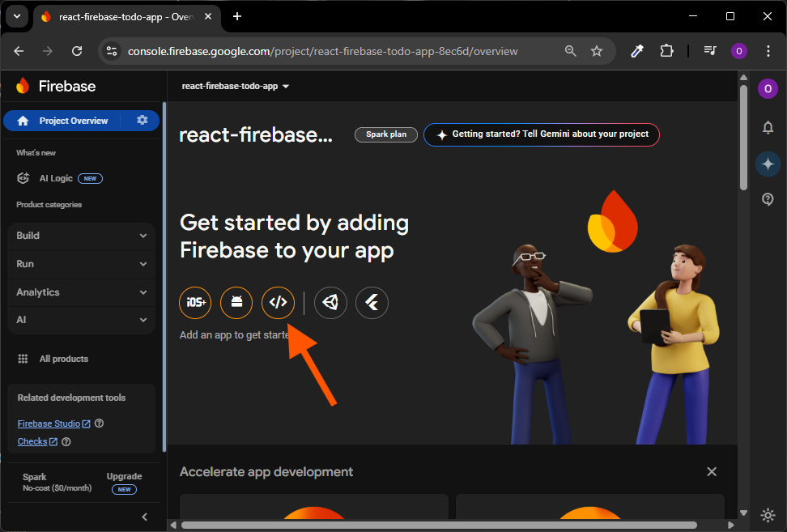Open the account avatar in Firebase console
Image resolution: width=787 pixels, height=532 pixels.
[x=768, y=89]
